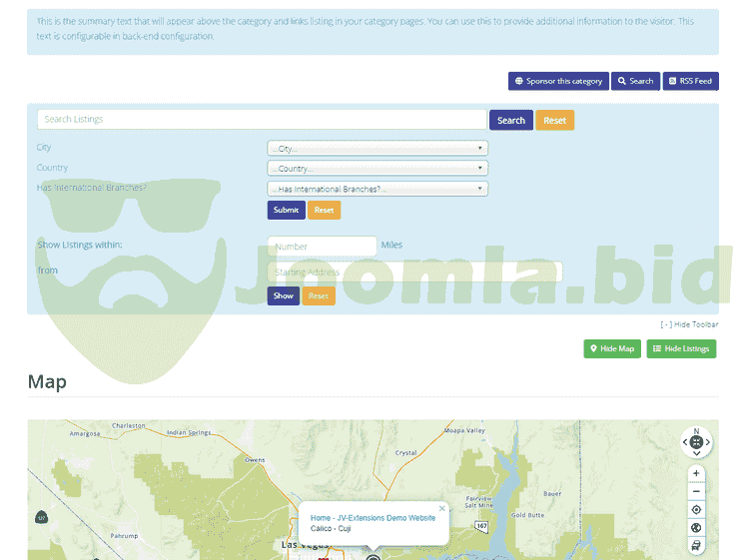
Task: Click the RSS Feed button
Action: [690, 81]
